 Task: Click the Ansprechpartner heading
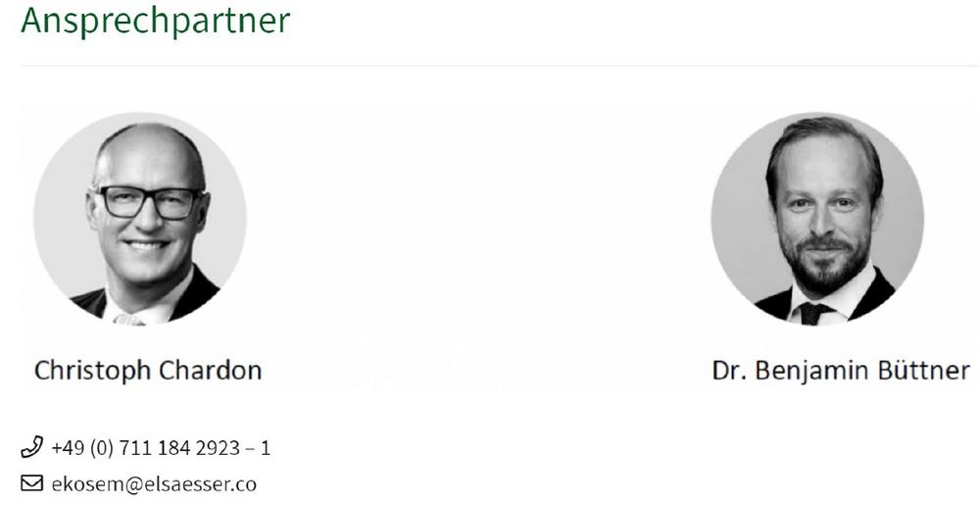(155, 21)
